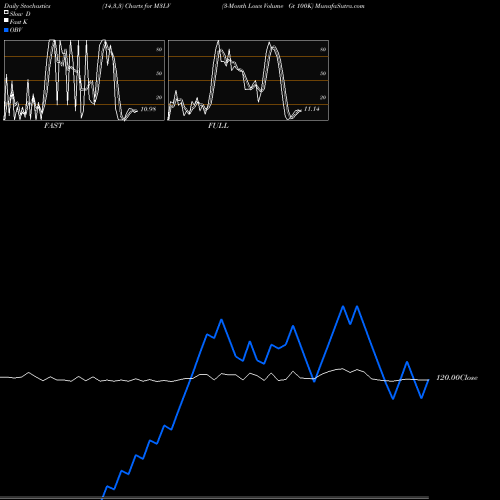Click the 80 level label in FULL chart
Screen dimensions: 500x500
[323, 49]
